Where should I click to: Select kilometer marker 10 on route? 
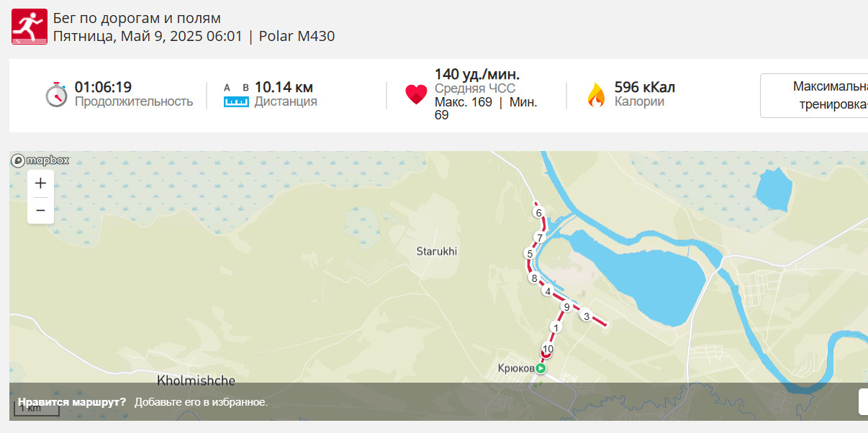547,350
